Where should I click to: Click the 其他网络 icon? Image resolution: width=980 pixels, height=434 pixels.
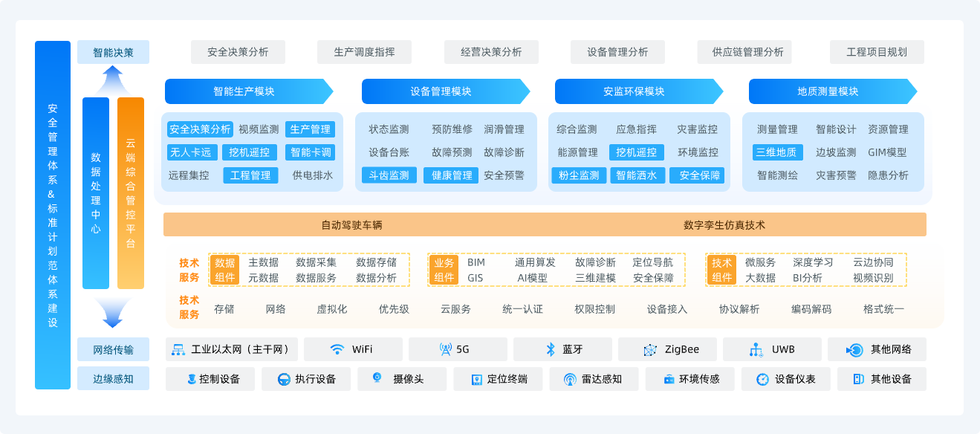pos(856,349)
